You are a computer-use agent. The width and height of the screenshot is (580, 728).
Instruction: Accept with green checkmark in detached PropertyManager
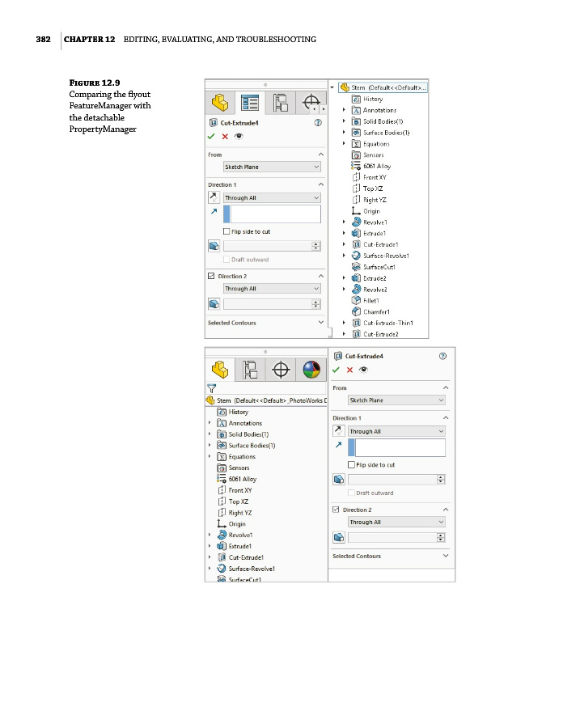tap(336, 370)
